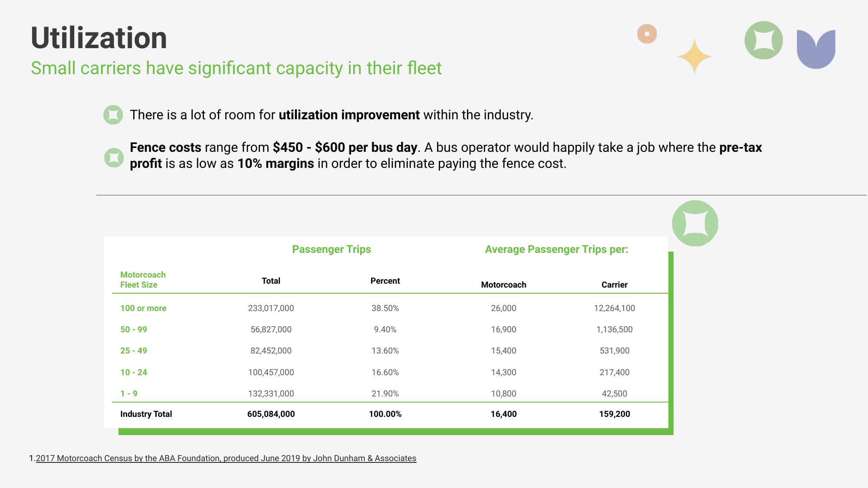
Task: Click the black "Motorcoach" column header
Action: [503, 285]
